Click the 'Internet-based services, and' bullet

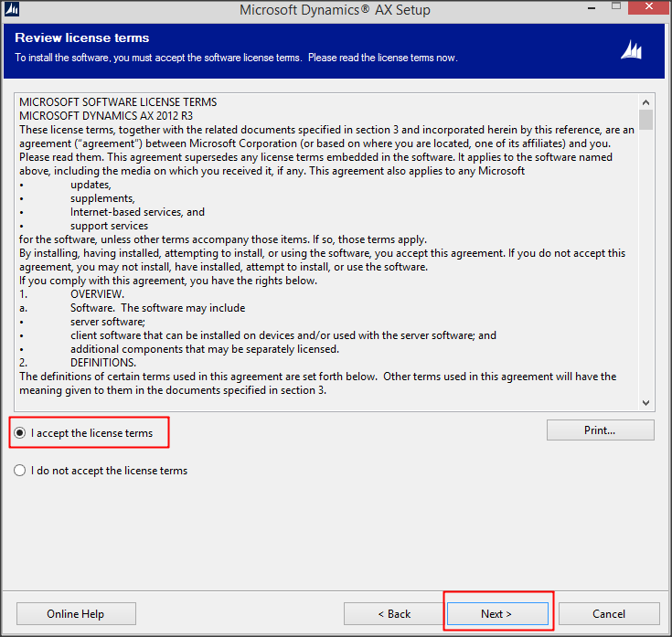click(137, 212)
